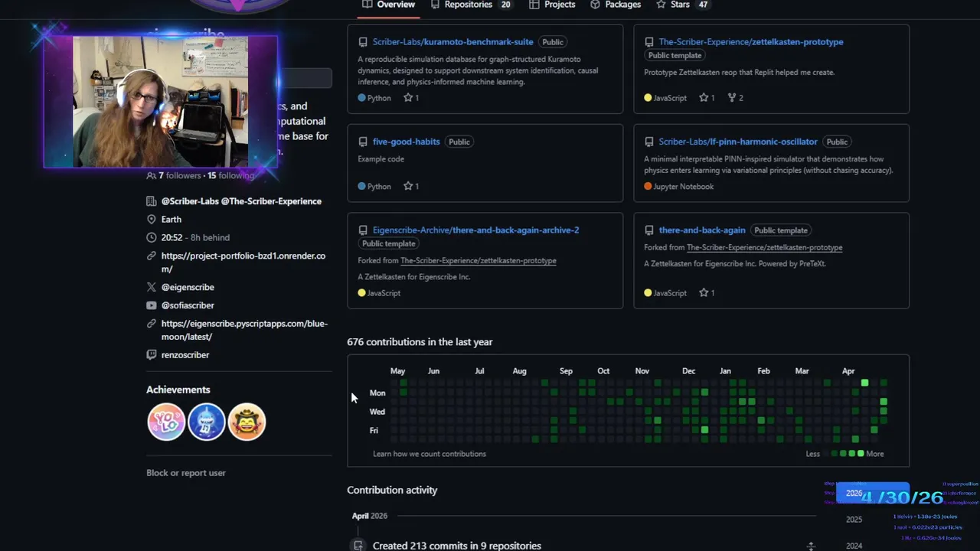This screenshot has width=980, height=551.
Task: Open the Scriber-Labs/lf-pinn-harmonic-oscillator repository
Action: click(738, 142)
